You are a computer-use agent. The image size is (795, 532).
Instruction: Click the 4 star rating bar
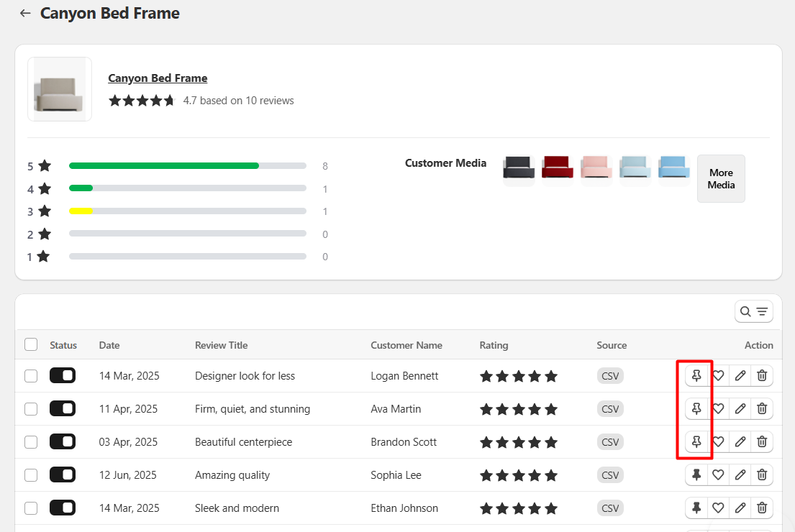(188, 188)
